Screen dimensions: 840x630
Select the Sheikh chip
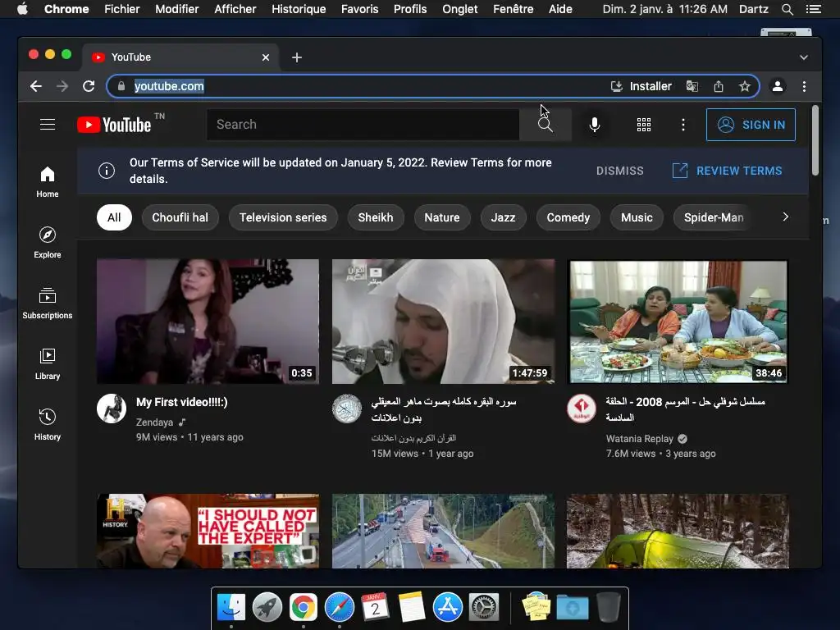coord(376,217)
